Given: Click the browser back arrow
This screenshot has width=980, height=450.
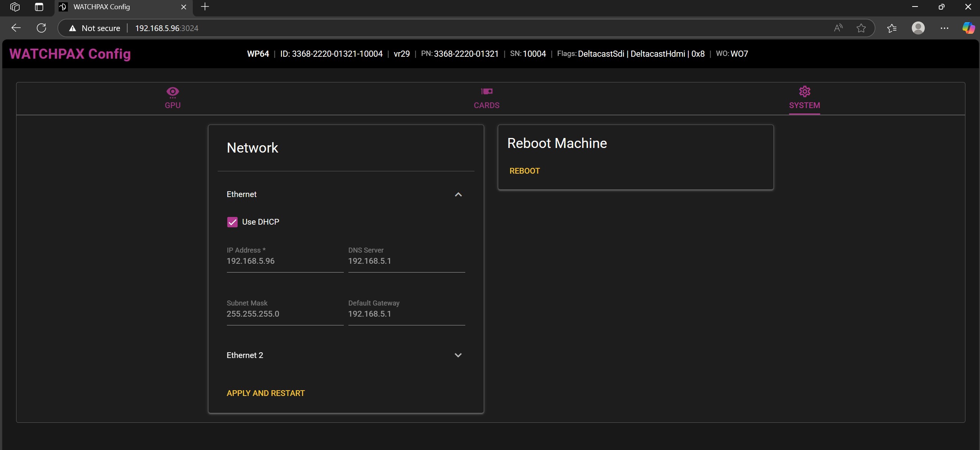Looking at the screenshot, I should (15, 28).
